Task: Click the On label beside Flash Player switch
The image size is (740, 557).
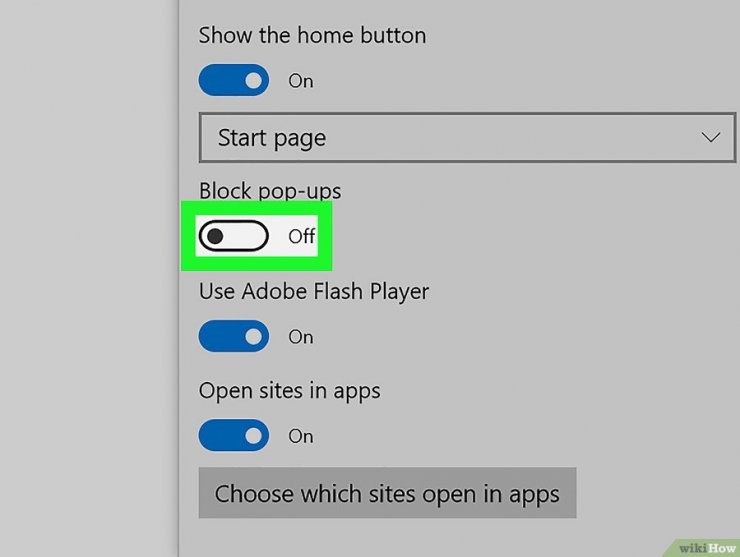Action: pos(301,337)
